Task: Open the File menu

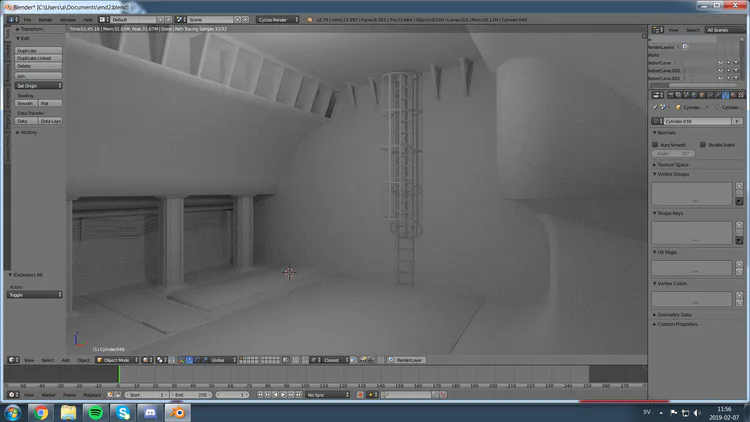Action: pyautogui.click(x=27, y=20)
